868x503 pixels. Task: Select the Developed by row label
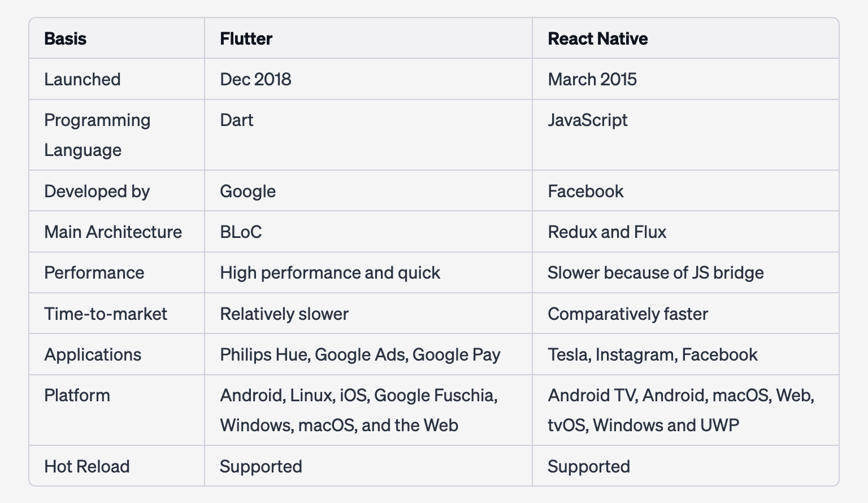(97, 191)
